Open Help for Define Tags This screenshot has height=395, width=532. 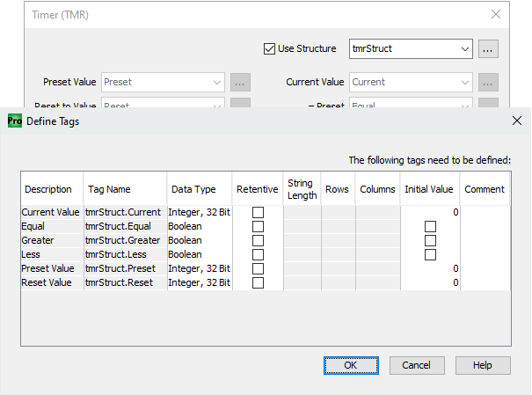pos(483,365)
